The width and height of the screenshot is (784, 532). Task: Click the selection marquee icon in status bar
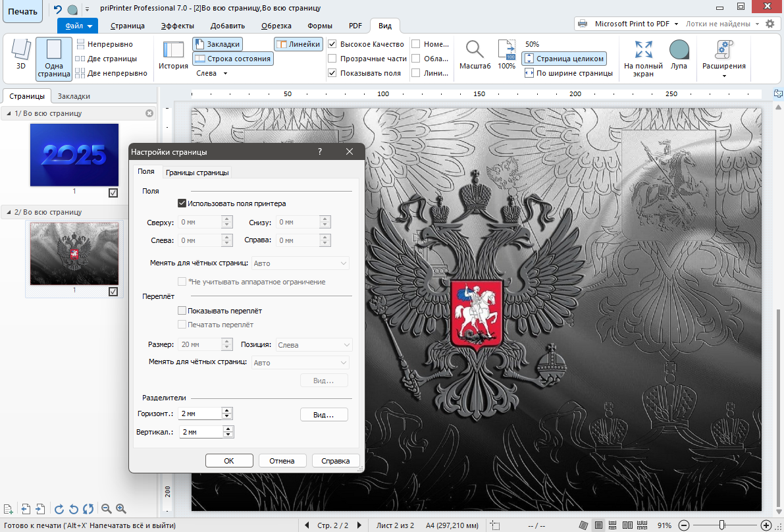click(495, 525)
